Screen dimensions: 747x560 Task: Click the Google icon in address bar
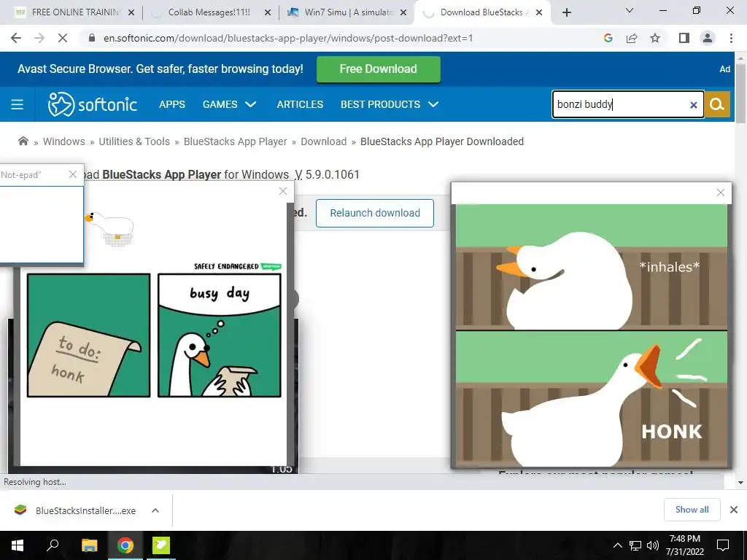pos(608,38)
